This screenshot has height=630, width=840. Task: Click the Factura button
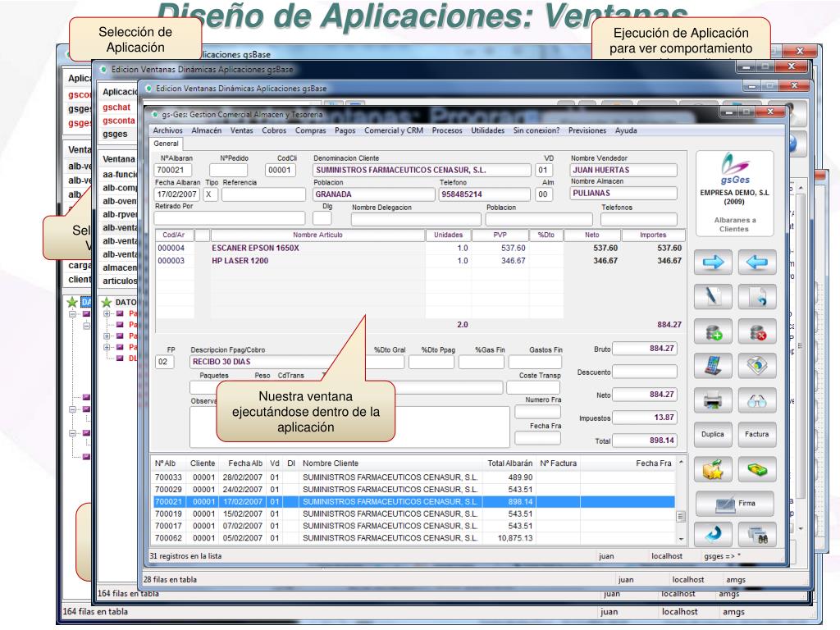pos(757,435)
